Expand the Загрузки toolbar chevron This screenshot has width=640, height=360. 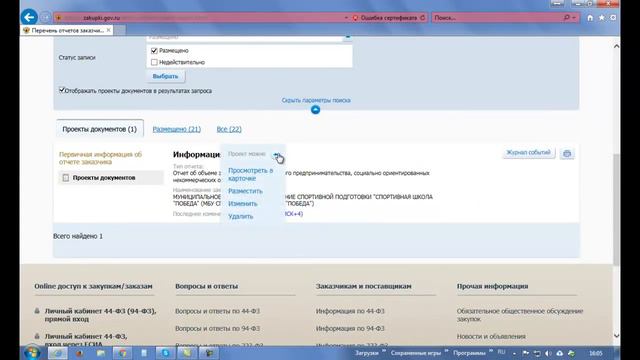coord(384,351)
